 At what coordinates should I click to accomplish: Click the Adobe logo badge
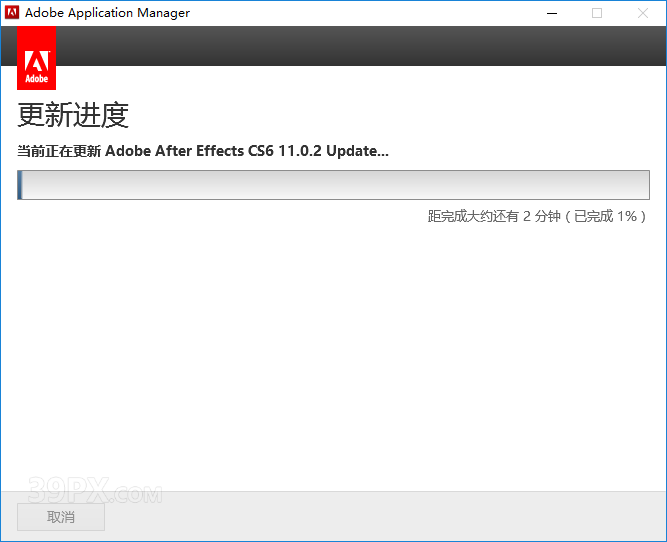click(36, 58)
